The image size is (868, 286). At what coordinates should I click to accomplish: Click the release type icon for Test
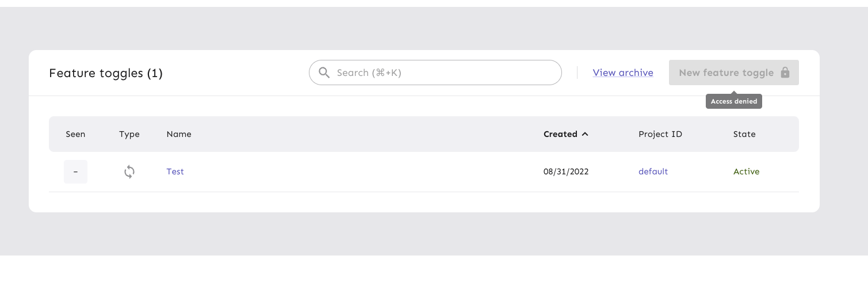point(129,171)
